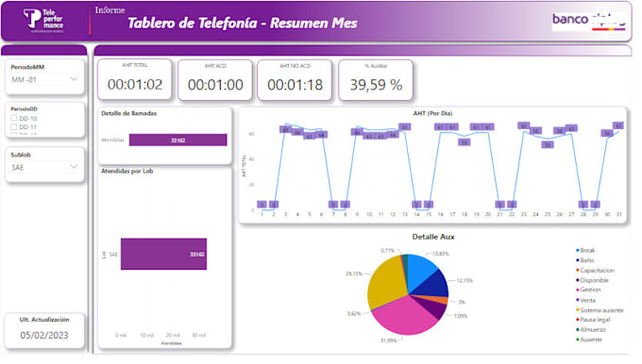Click the Tablero de Telefonía - Resumen Mes heading
This screenshot has width=642, height=364.
243,24
